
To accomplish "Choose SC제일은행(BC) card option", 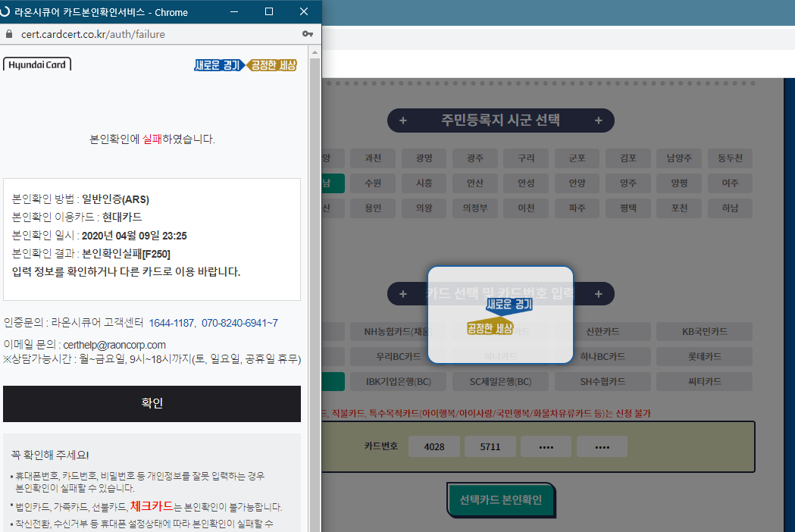I will pos(500,381).
